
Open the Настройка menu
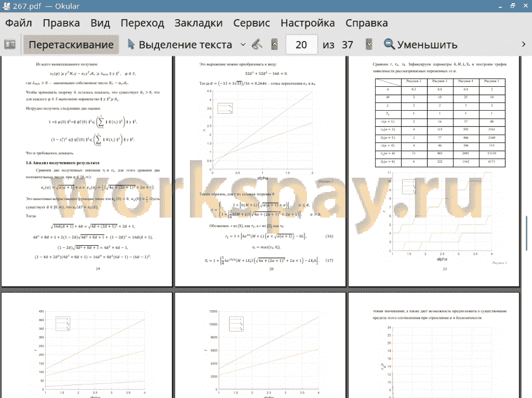point(307,23)
